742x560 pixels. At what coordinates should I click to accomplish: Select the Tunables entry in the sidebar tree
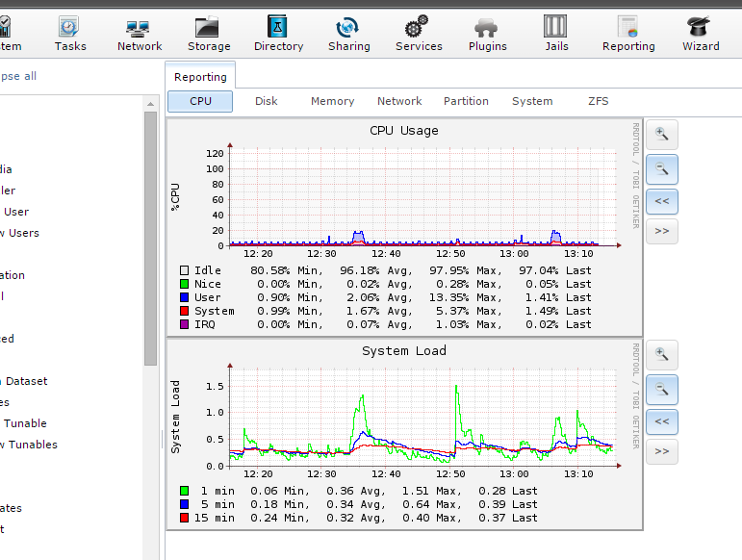click(29, 445)
